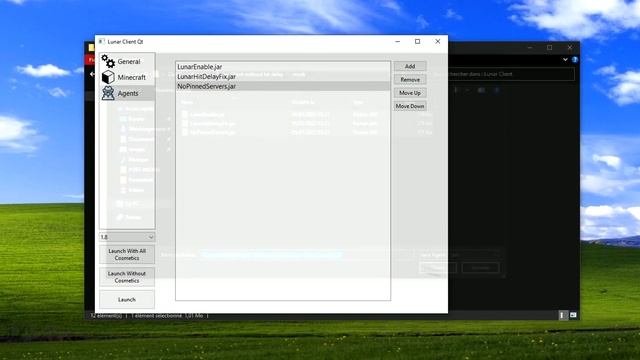640x360 pixels.
Task: Open the 1.8 version dropdown
Action: 127,237
